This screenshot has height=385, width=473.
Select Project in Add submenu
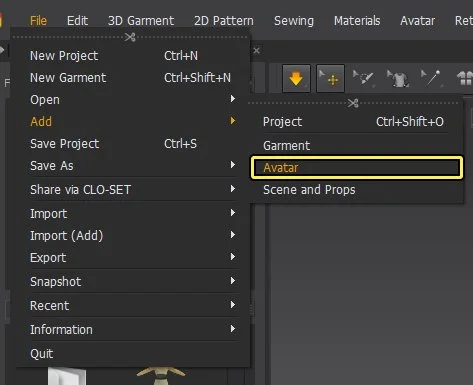tap(356, 122)
